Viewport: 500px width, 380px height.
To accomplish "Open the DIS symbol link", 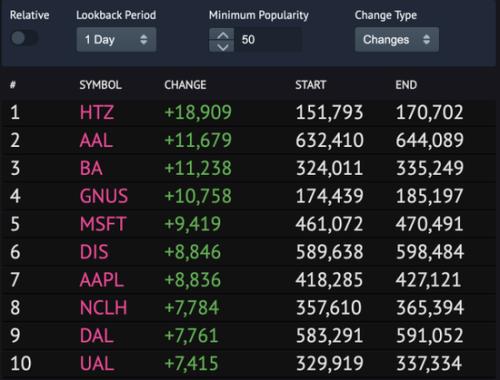I will point(94,252).
